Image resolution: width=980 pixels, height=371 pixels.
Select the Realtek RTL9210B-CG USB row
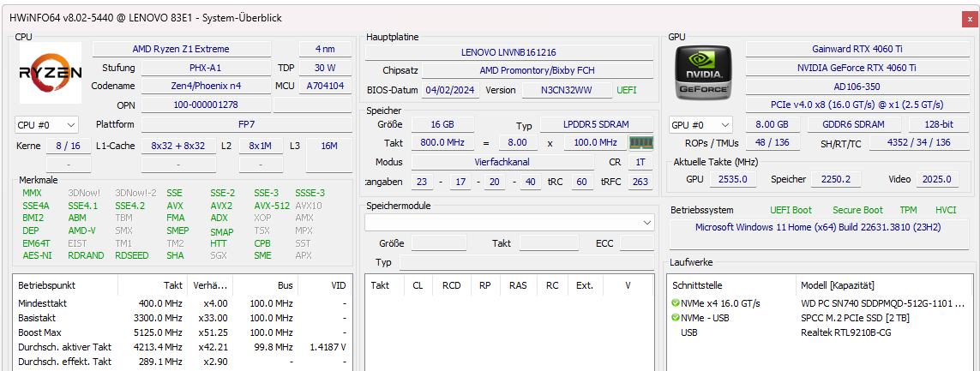coord(820,332)
